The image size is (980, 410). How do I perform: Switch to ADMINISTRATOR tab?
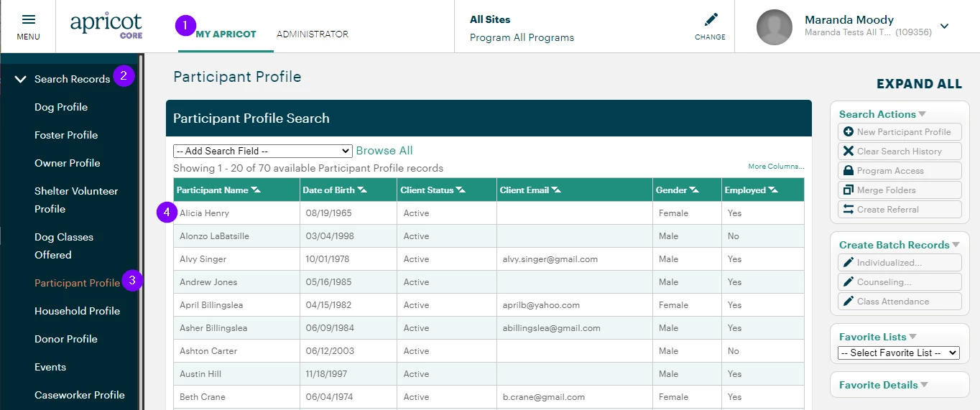[x=313, y=34]
